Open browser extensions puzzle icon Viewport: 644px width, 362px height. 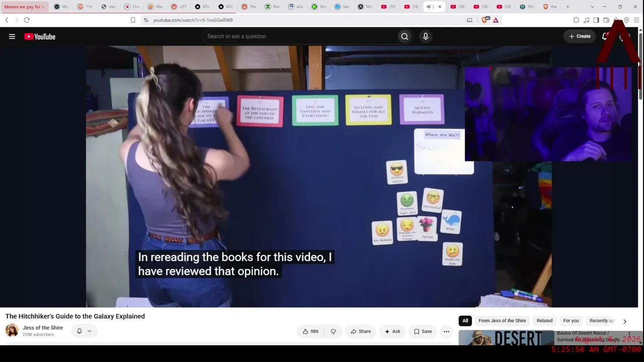(x=576, y=20)
